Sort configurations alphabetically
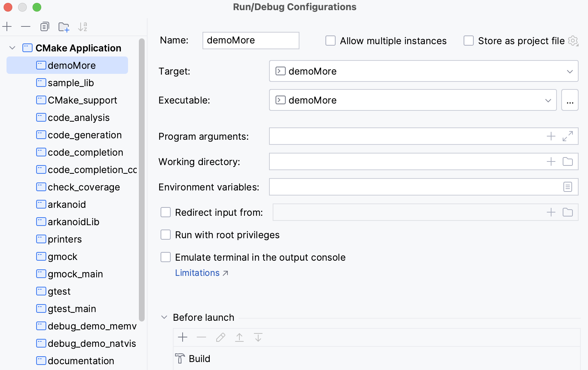Viewport: 588px width, 370px height. point(83,26)
